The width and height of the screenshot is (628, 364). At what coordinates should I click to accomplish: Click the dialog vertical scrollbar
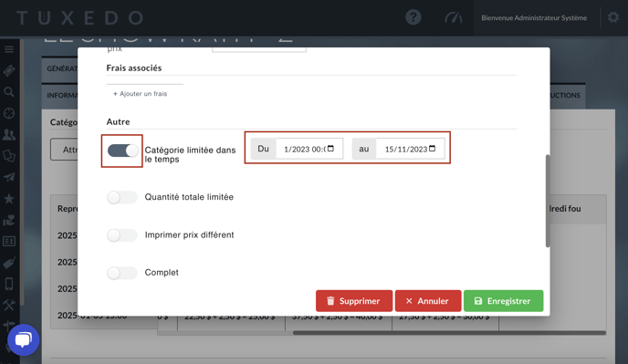coord(548,201)
